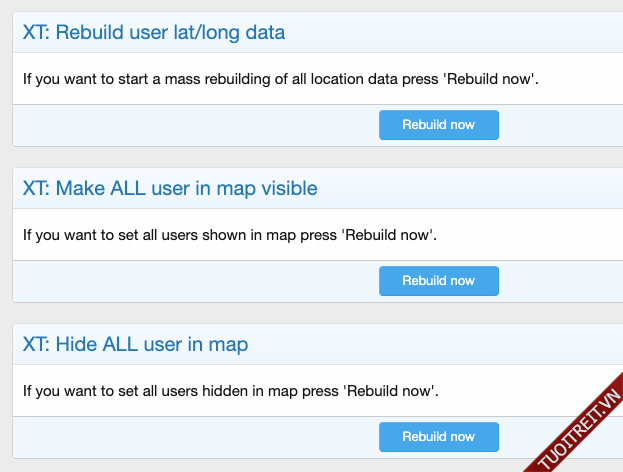Click the 'set all users shown in map' text

[230, 235]
